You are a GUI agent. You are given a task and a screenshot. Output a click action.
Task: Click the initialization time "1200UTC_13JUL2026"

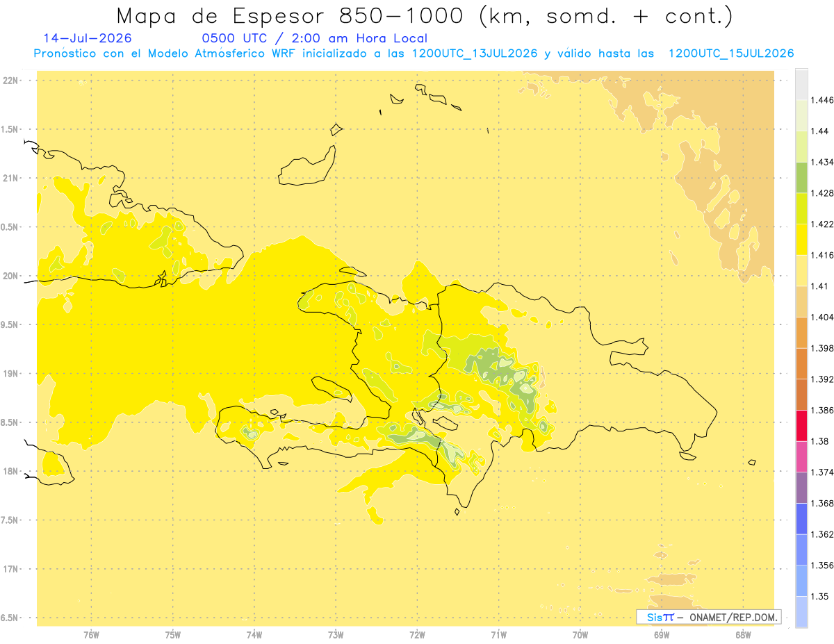(x=475, y=53)
